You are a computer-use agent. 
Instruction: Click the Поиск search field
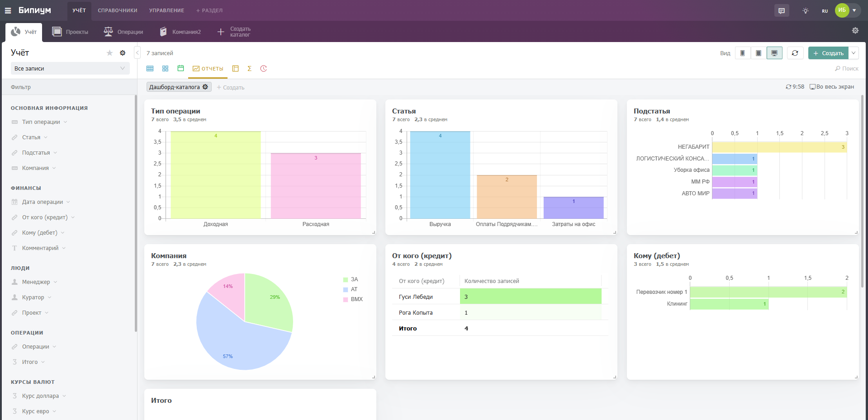coord(847,69)
